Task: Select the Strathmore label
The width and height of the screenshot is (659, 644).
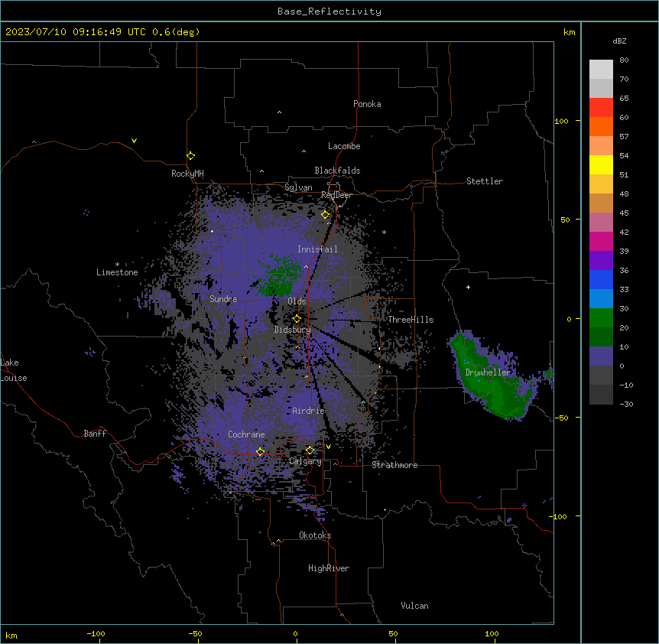Action: [x=394, y=465]
